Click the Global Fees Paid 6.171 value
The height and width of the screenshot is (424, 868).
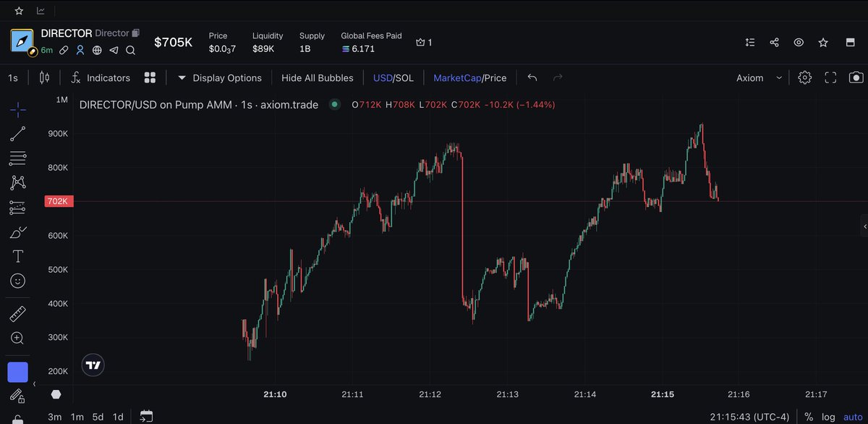coord(362,48)
